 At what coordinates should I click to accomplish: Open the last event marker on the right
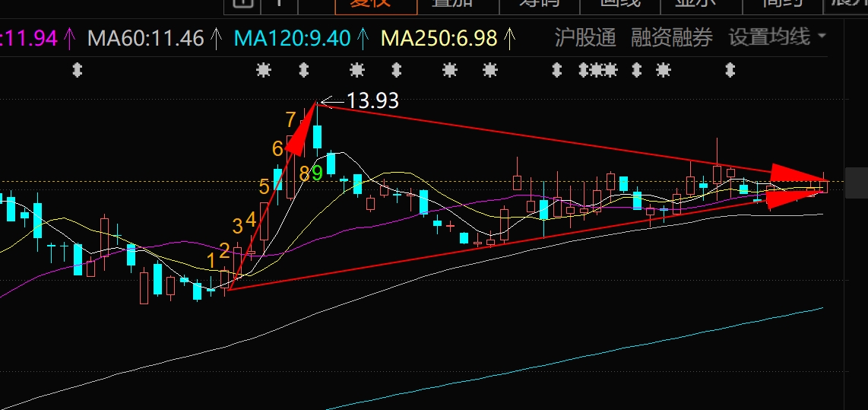[730, 71]
